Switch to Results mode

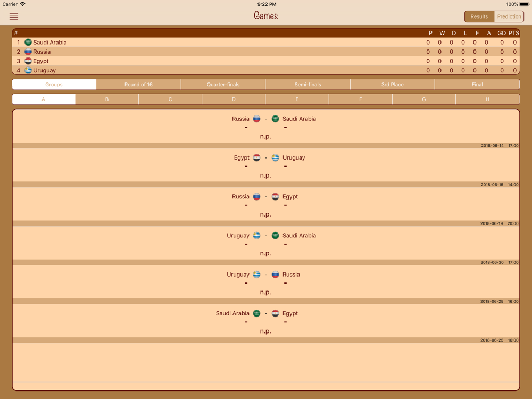[479, 16]
